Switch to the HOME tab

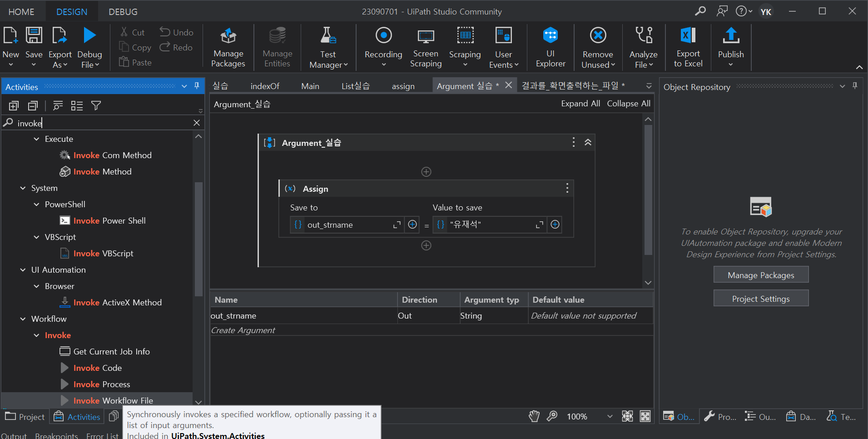click(x=21, y=12)
